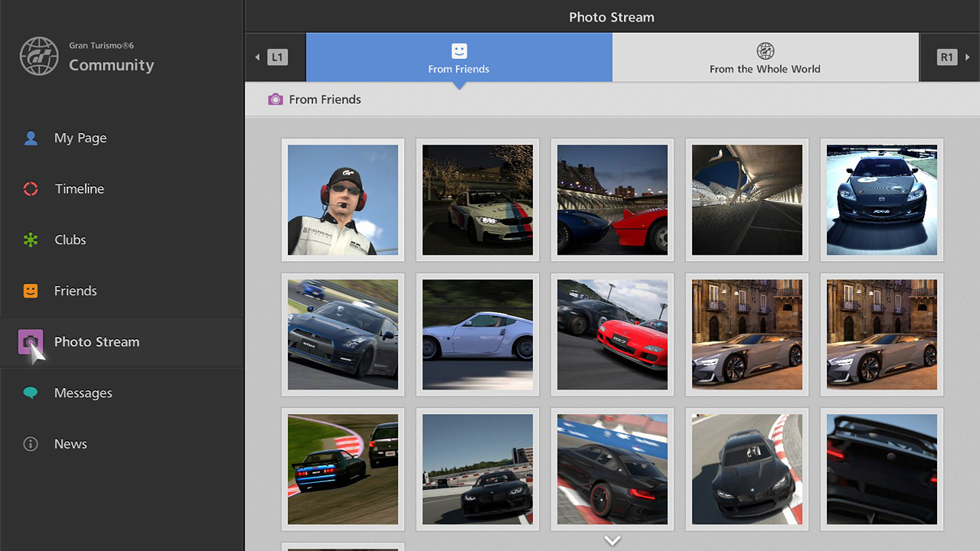980x551 pixels.
Task: Click the News info icon
Action: 31,444
